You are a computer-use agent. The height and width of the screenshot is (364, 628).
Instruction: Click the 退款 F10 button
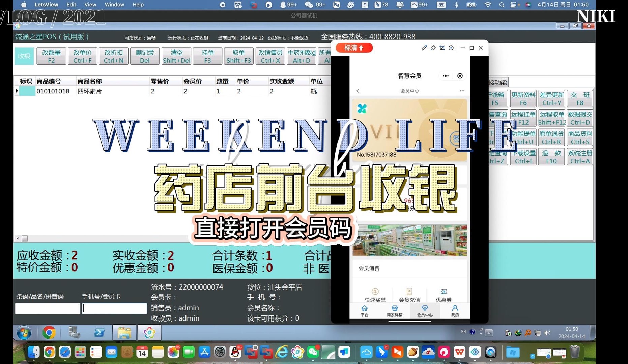(x=552, y=157)
